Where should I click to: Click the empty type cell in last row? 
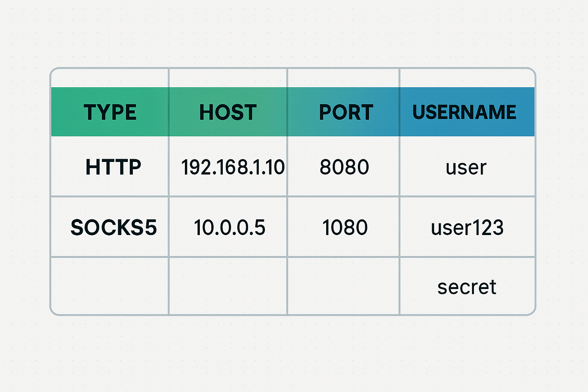tap(110, 286)
